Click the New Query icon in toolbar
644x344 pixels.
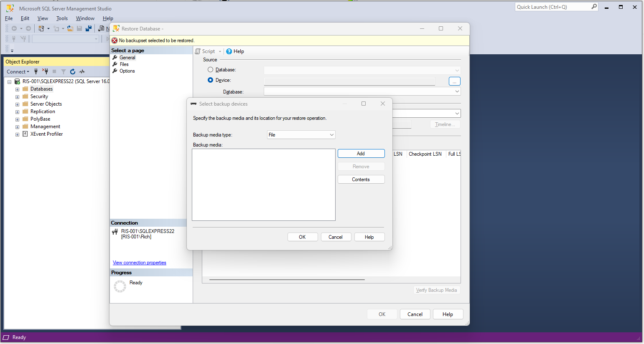coord(101,28)
